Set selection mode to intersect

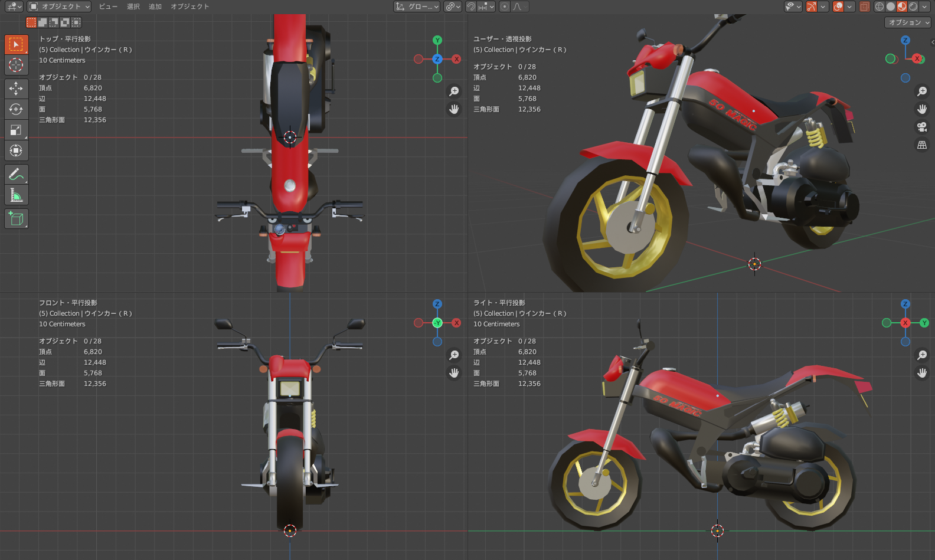76,22
